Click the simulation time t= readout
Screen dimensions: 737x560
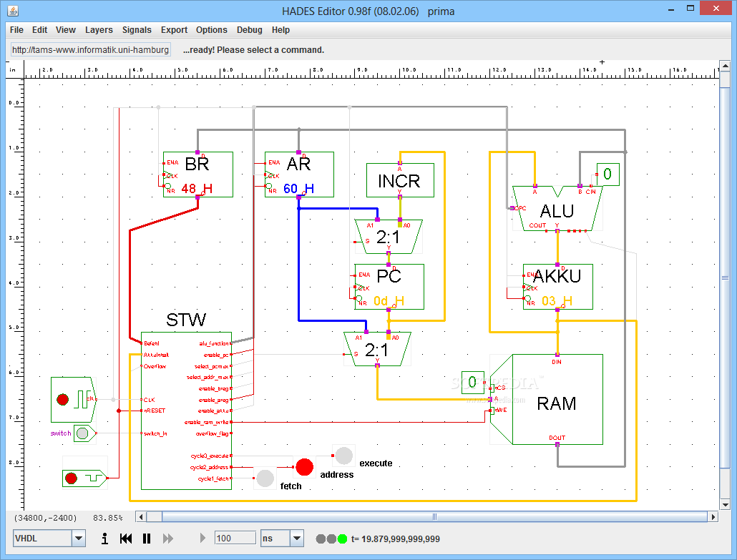pos(395,539)
